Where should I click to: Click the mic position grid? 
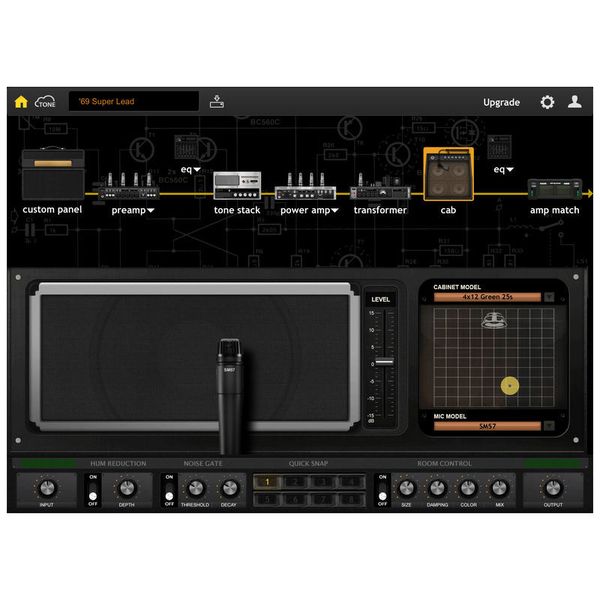[x=494, y=357]
